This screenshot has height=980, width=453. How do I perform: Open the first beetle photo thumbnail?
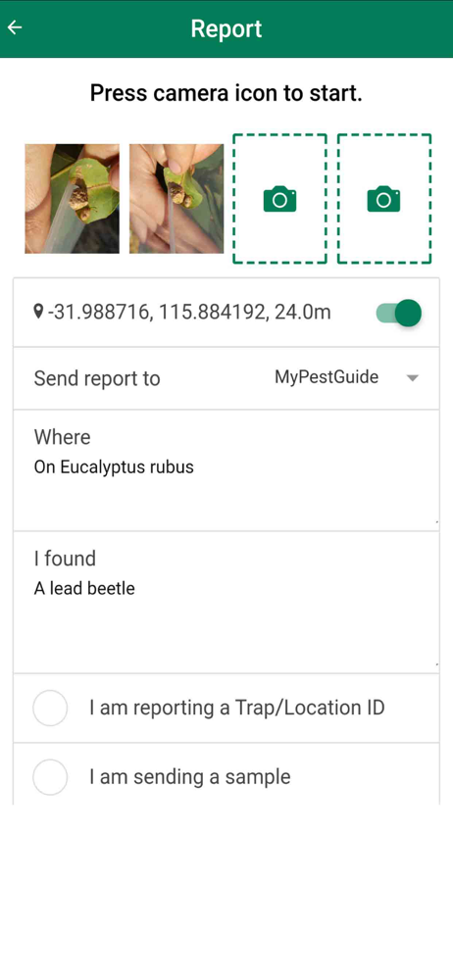[x=72, y=199]
